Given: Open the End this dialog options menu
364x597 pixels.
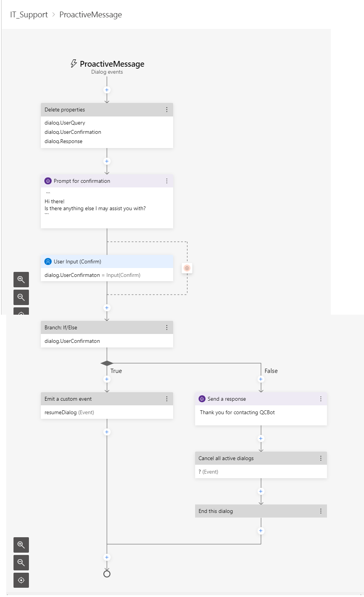Looking at the screenshot, I should pyautogui.click(x=320, y=511).
